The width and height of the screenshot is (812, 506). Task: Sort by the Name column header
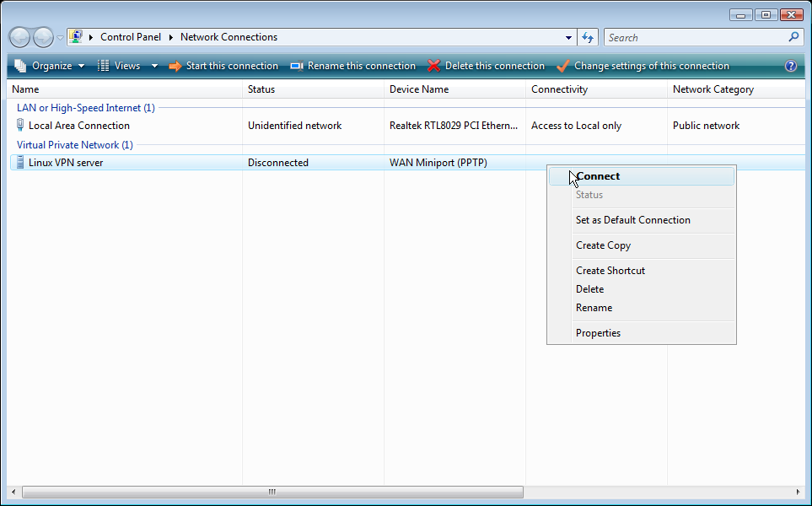(124, 89)
